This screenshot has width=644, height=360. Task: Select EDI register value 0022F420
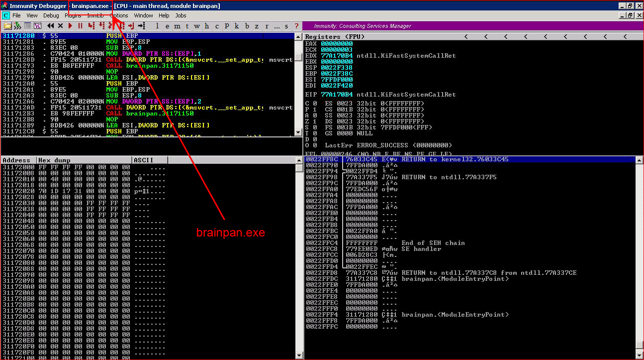click(337, 86)
